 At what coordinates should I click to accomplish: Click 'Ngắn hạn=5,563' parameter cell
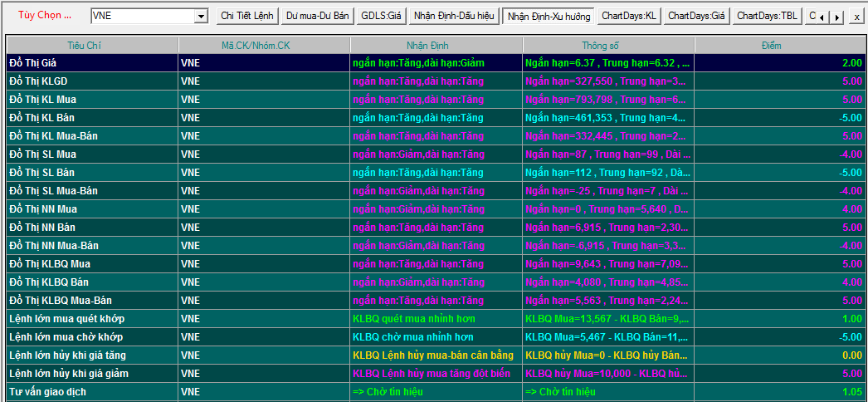[608, 301]
